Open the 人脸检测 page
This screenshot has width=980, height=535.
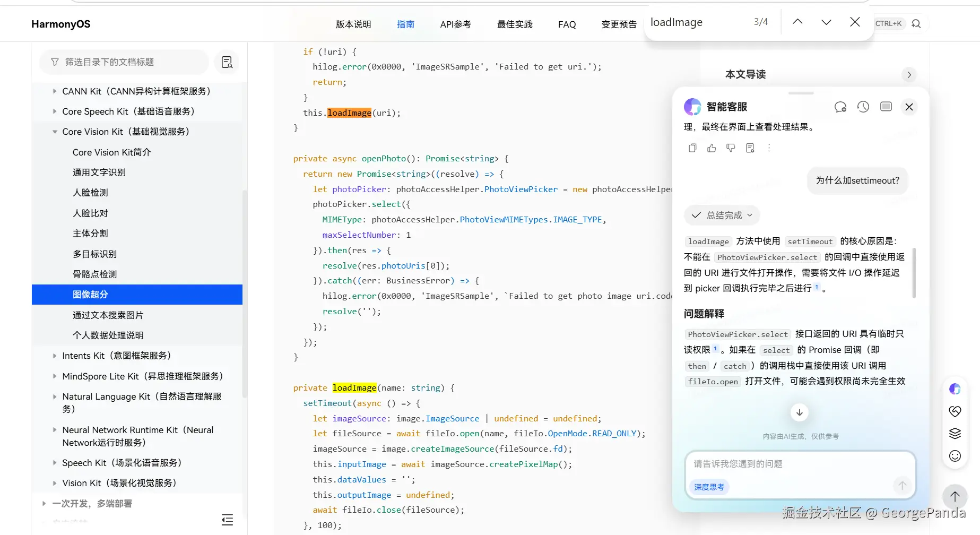[x=90, y=193]
